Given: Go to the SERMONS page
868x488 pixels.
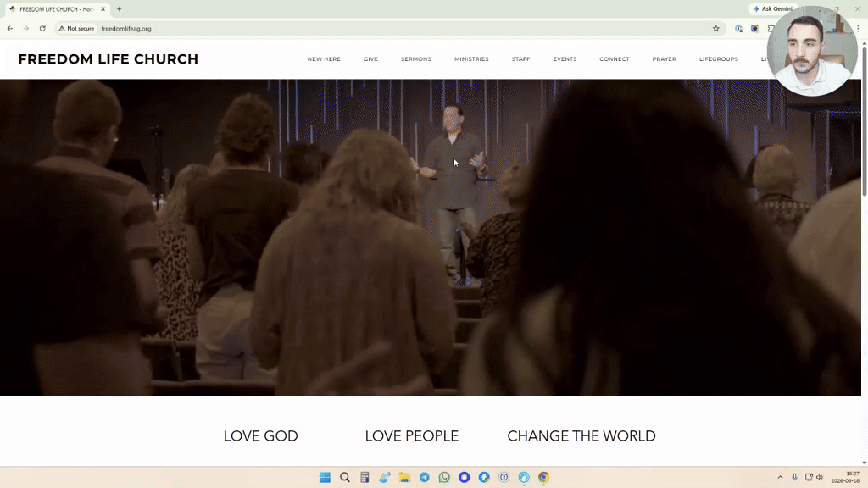Looking at the screenshot, I should (x=415, y=59).
